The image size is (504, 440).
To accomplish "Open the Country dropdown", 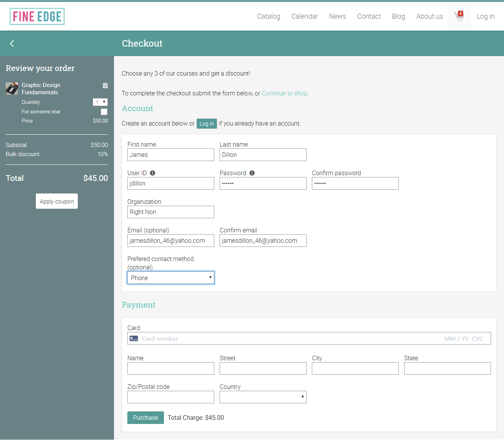I will tap(263, 397).
